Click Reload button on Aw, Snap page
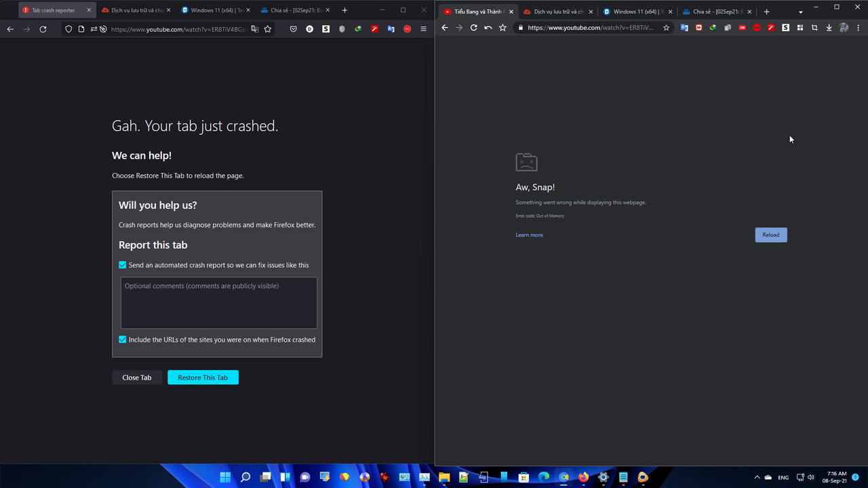The image size is (868, 488). point(771,235)
